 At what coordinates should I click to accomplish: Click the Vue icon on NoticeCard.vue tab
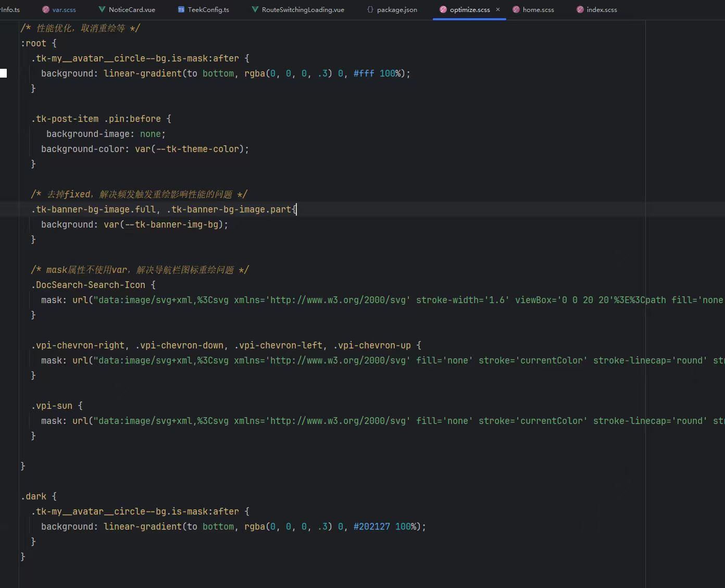102,9
